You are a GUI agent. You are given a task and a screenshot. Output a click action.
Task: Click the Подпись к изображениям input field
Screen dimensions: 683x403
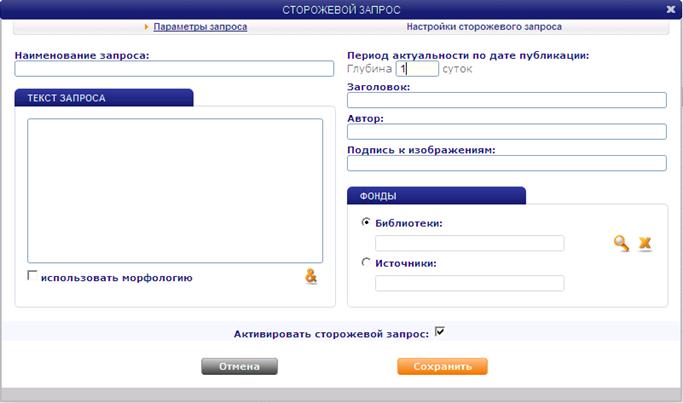[507, 163]
